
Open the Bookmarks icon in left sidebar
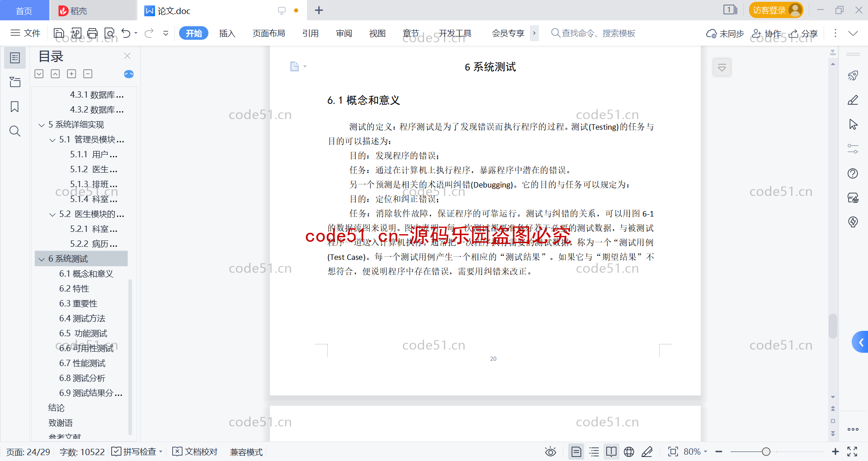click(15, 107)
